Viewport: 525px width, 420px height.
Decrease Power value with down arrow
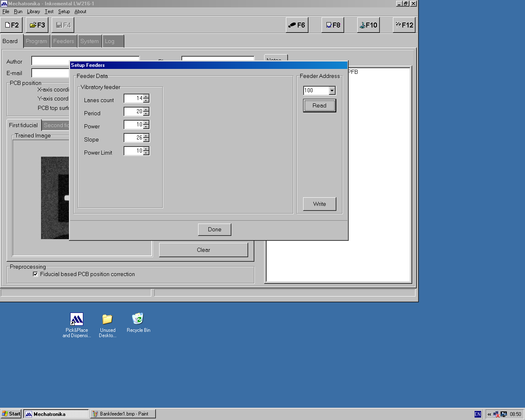146,127
